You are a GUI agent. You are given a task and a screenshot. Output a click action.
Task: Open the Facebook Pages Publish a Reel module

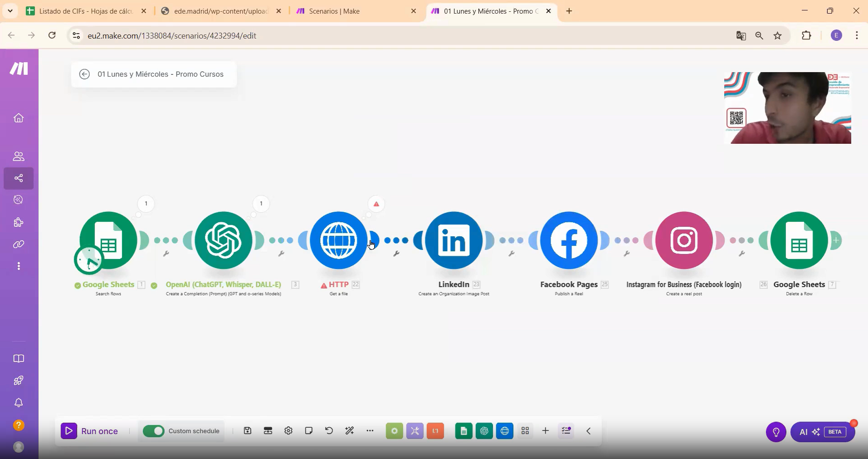[569, 240]
